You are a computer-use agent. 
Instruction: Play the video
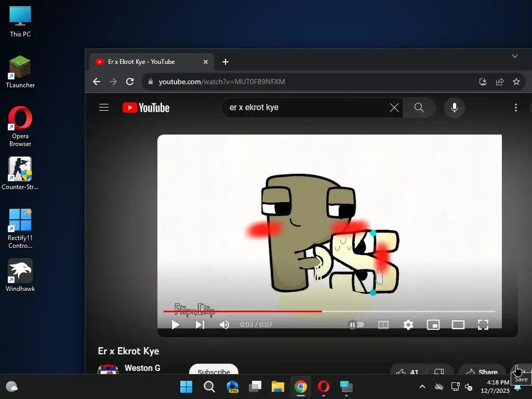click(x=176, y=325)
